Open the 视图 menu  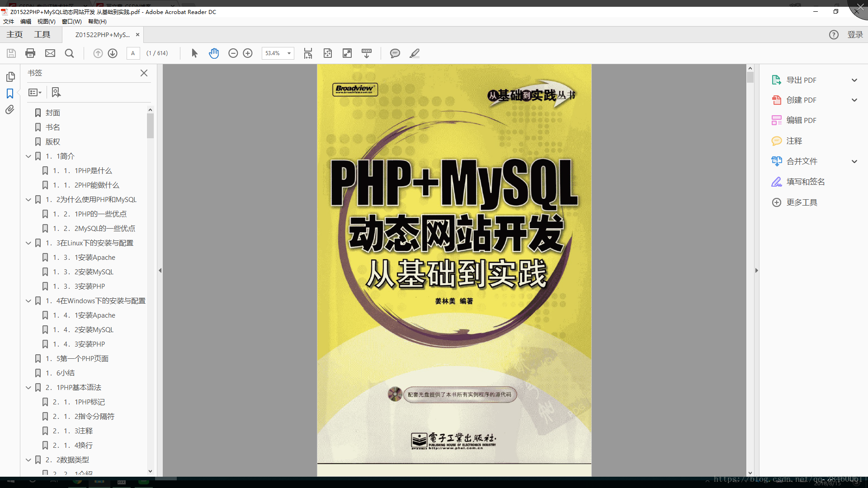pos(47,21)
